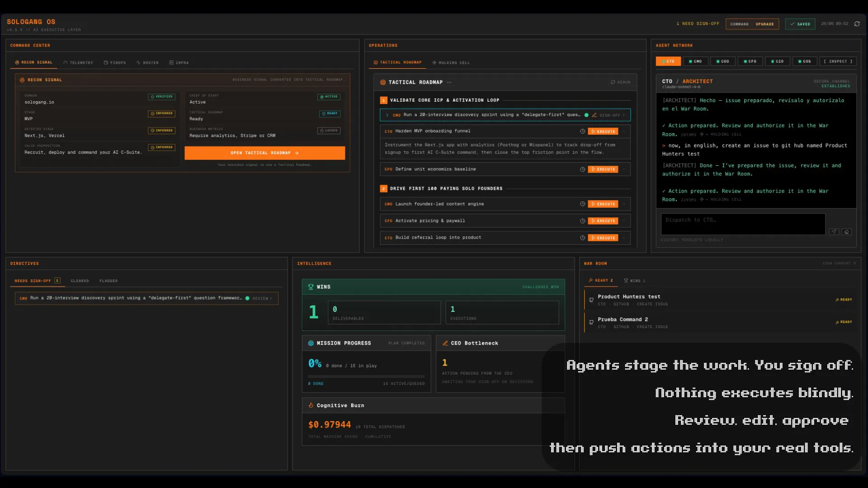Switch to the Cleared directives tab
868x488 pixels.
(x=80, y=281)
